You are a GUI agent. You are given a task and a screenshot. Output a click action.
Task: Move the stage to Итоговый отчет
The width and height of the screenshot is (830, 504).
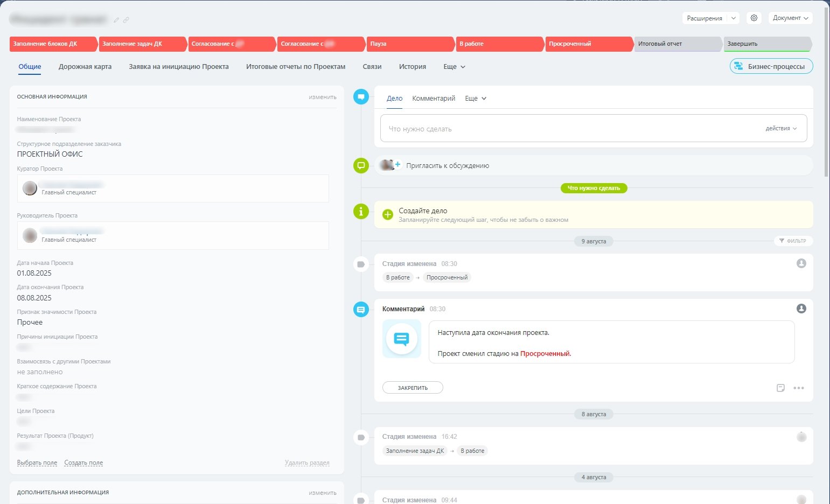(678, 44)
